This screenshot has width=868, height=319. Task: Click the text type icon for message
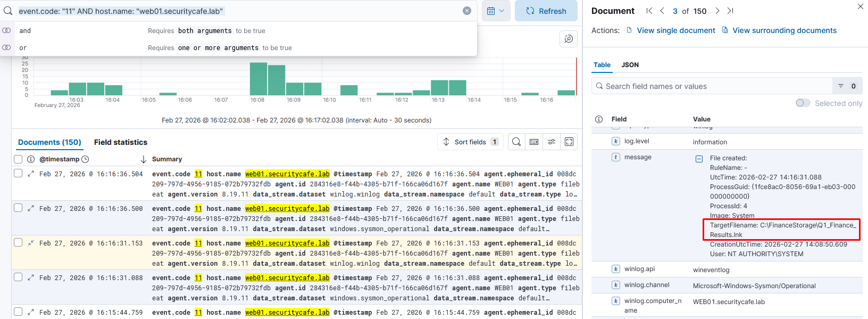click(x=616, y=157)
